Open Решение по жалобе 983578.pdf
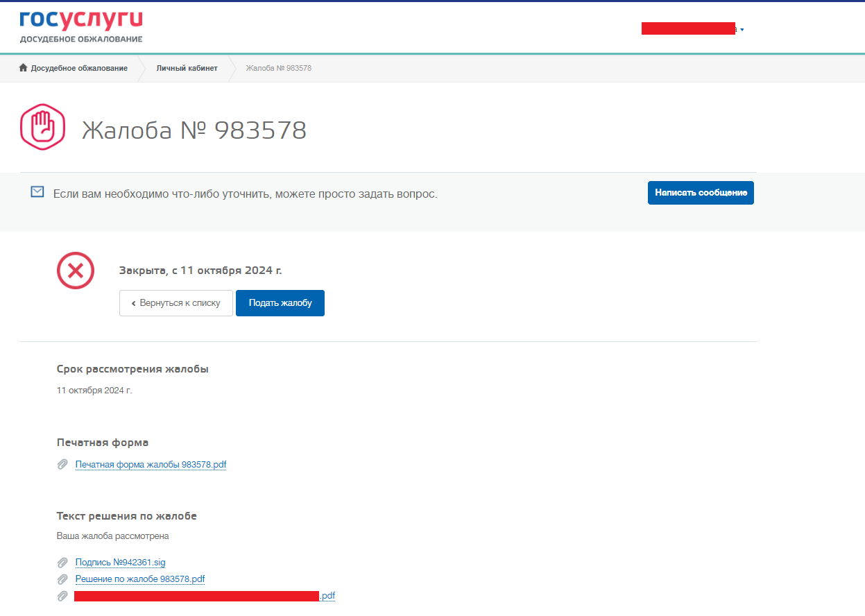 pos(139,579)
